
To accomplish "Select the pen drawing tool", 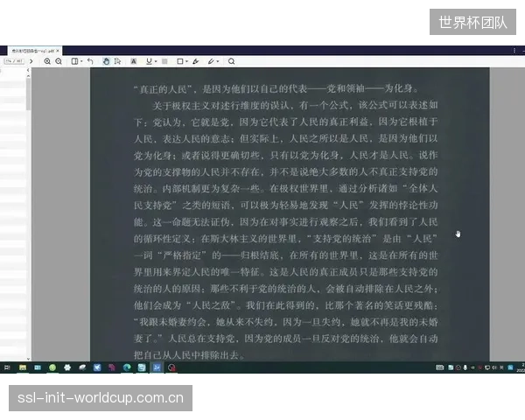I will tap(211, 61).
